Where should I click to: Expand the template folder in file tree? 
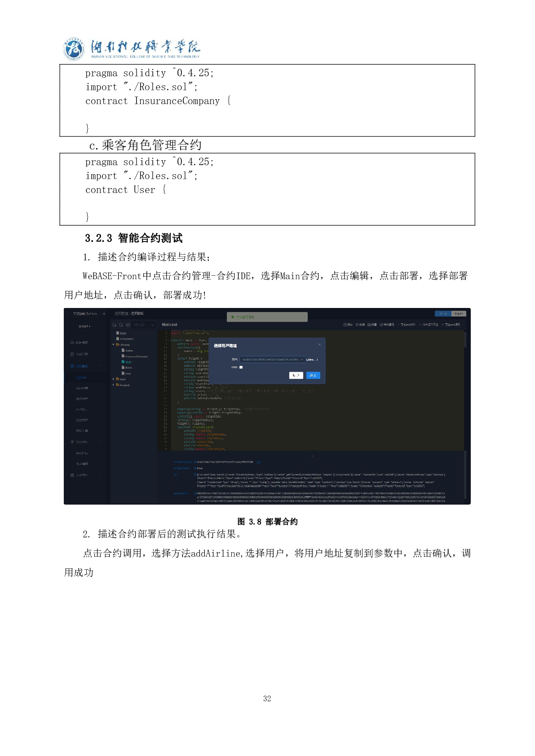pos(114,385)
